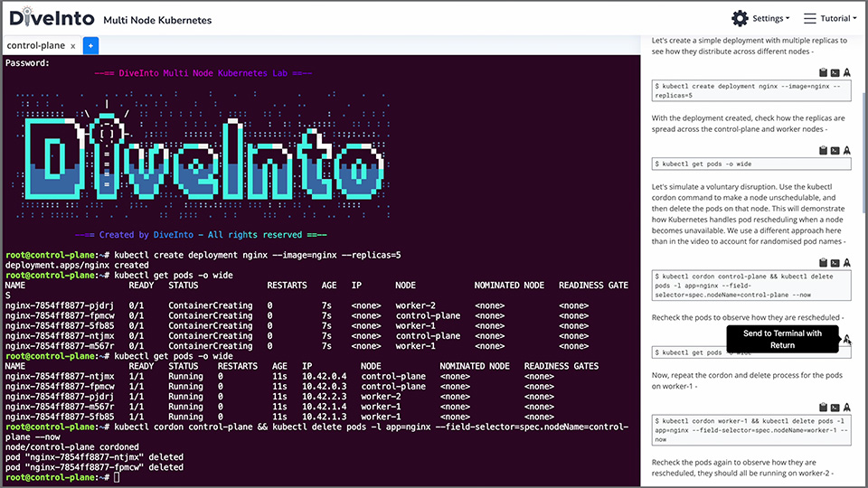This screenshot has height=488, width=868.
Task: Close the control-plane terminal tab
Action: [x=72, y=46]
